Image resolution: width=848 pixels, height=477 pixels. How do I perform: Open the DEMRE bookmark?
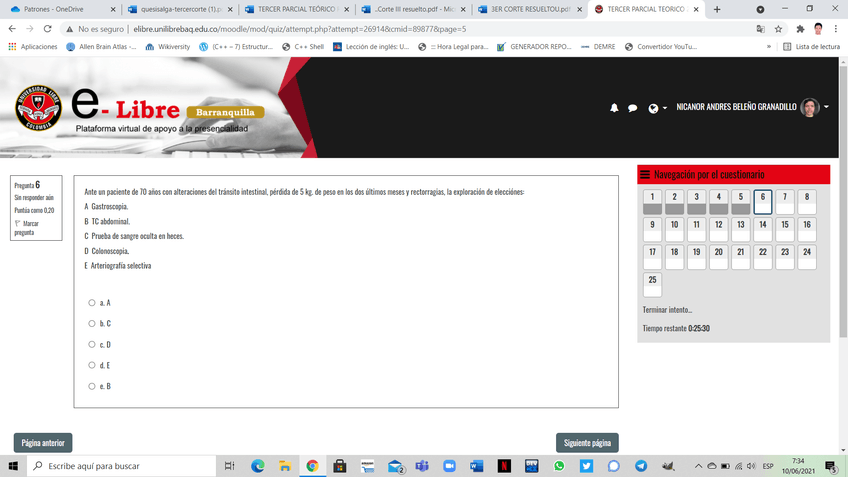[x=598, y=47]
